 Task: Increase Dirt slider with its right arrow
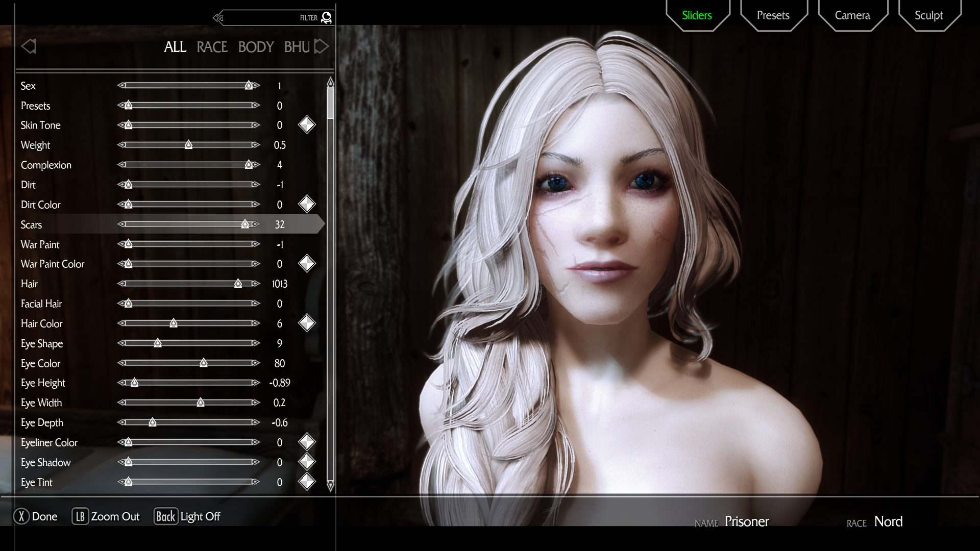256,184
